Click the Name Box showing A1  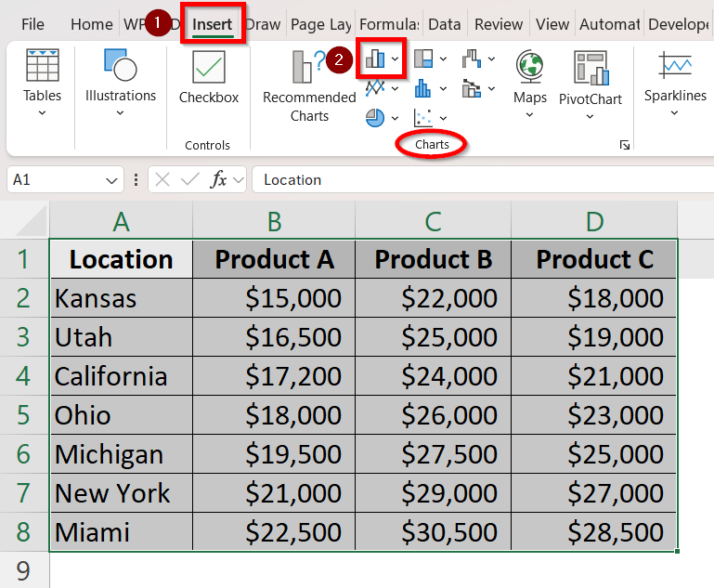[56, 180]
